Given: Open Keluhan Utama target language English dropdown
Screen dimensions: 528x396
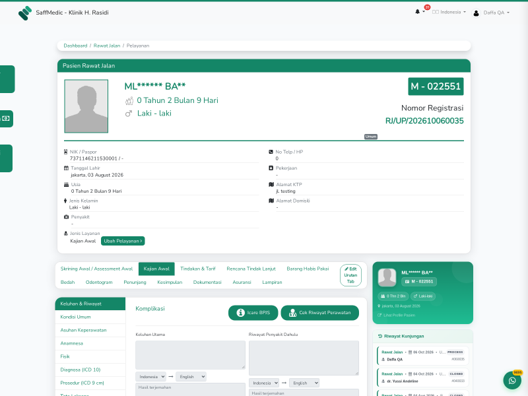Looking at the screenshot, I should tap(191, 377).
